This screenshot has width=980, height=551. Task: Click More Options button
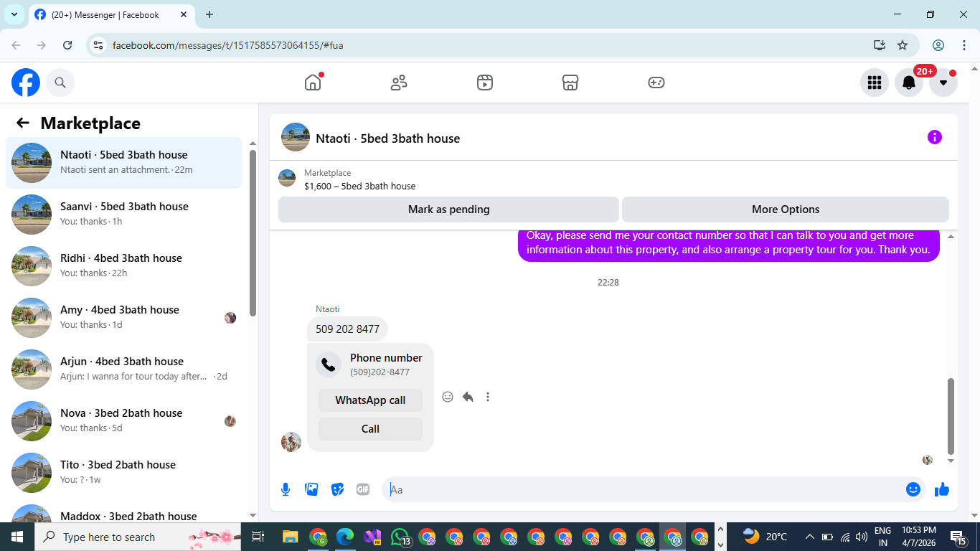[786, 209]
